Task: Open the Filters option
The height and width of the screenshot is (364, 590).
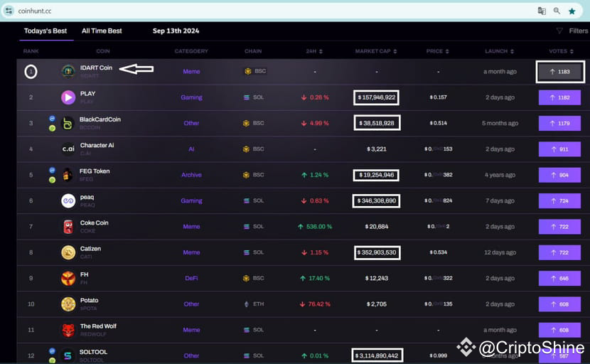Action: click(x=579, y=31)
